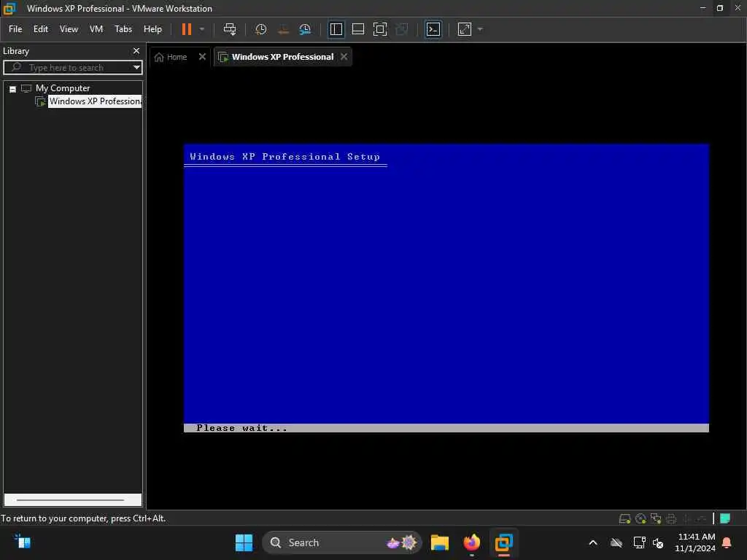Click the VMware logo in the title bar

click(x=9, y=9)
